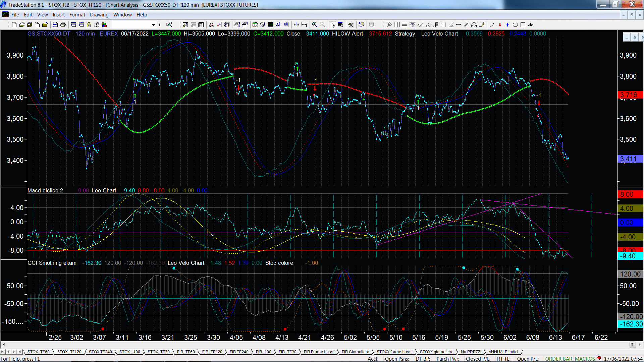The height and width of the screenshot is (362, 644).
Task: Select the Gann fan drawing tool
Action: [x=451, y=25]
